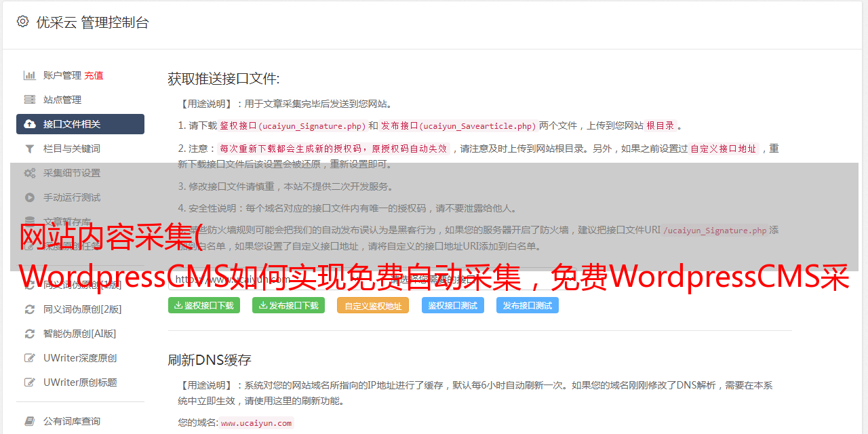Open the orange 自定义鉴权地址 button
Viewport: 868px width, 434px height.
pyautogui.click(x=373, y=305)
